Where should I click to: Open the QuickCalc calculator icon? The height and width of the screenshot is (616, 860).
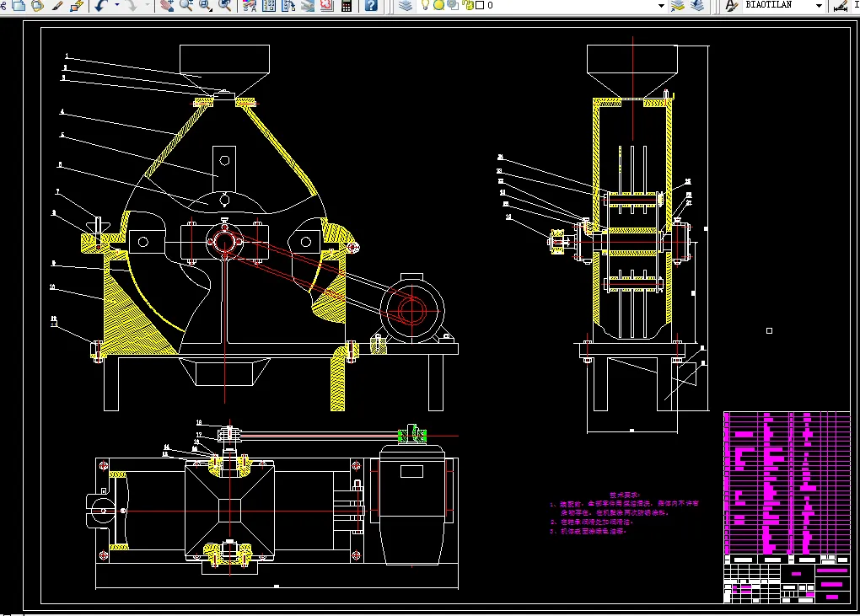click(x=347, y=6)
